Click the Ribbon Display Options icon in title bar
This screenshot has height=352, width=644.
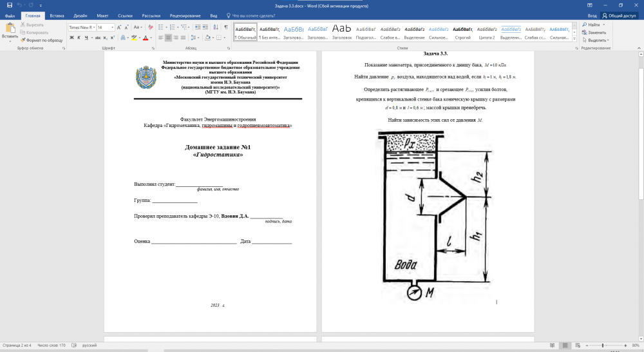point(590,5)
